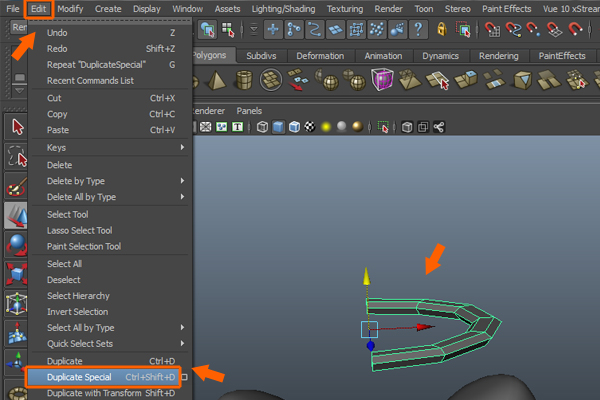Expand the Quick Select Sets submenu
This screenshot has width=600, height=400.
pos(110,344)
